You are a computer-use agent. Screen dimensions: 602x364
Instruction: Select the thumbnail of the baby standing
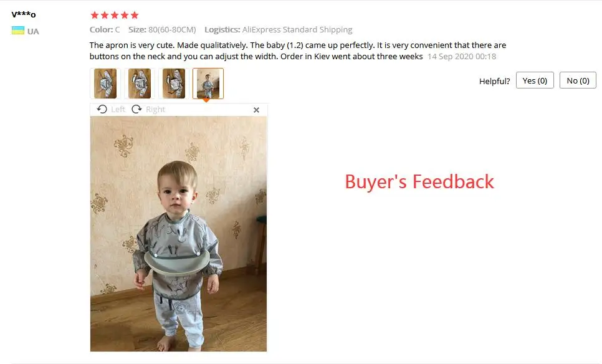[208, 84]
